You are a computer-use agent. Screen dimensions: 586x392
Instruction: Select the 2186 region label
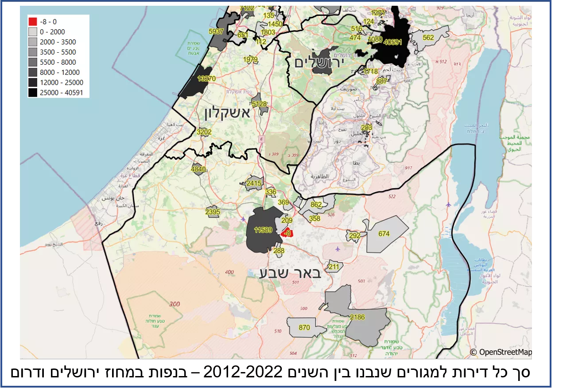click(357, 317)
